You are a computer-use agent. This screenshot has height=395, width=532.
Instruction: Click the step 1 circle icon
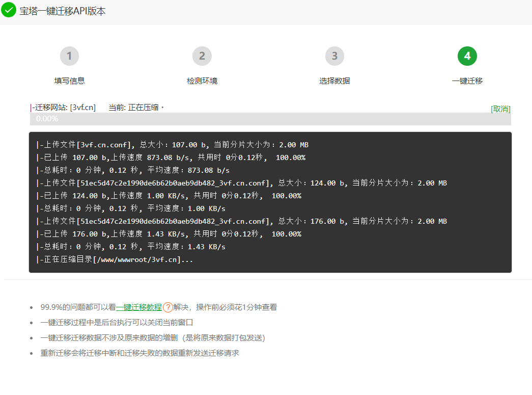[69, 56]
